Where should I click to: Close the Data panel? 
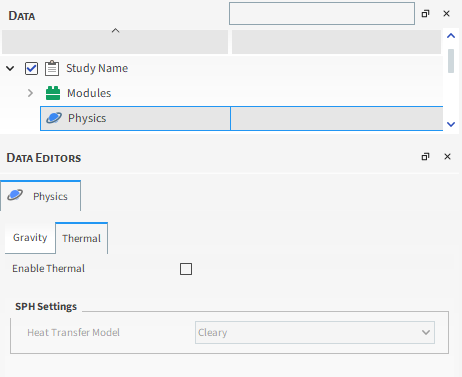point(446,14)
